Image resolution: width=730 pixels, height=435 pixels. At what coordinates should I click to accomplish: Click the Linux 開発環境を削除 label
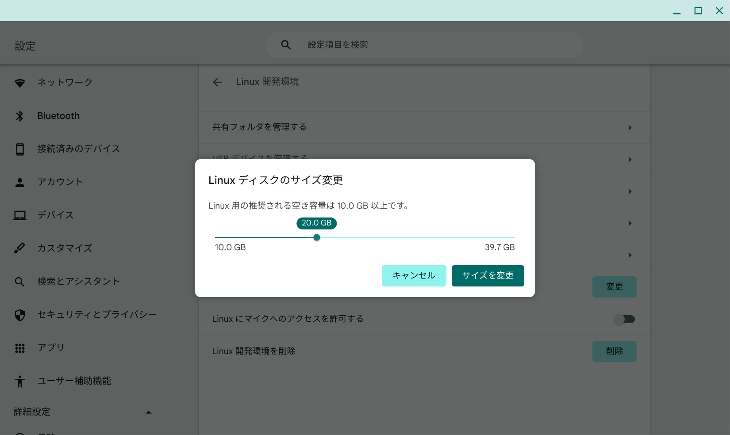(254, 351)
